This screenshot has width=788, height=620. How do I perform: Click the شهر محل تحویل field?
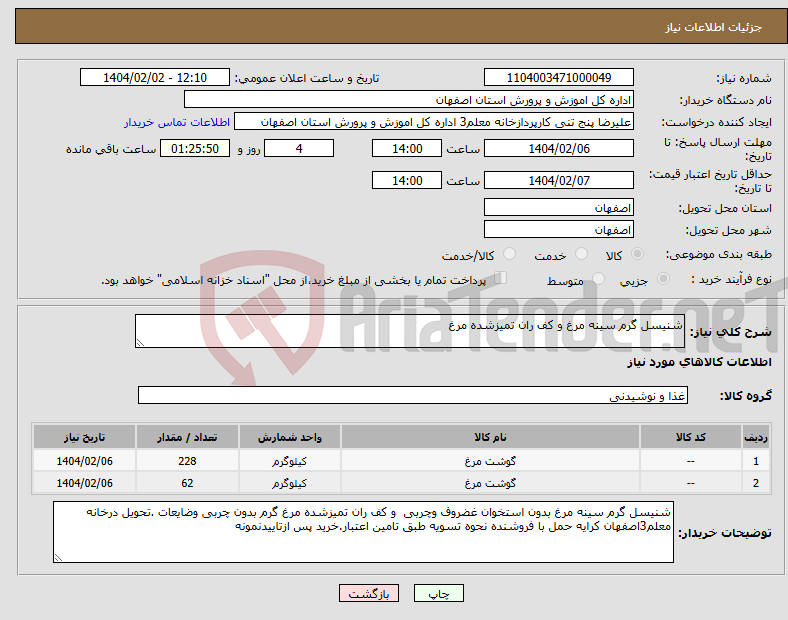point(558,230)
